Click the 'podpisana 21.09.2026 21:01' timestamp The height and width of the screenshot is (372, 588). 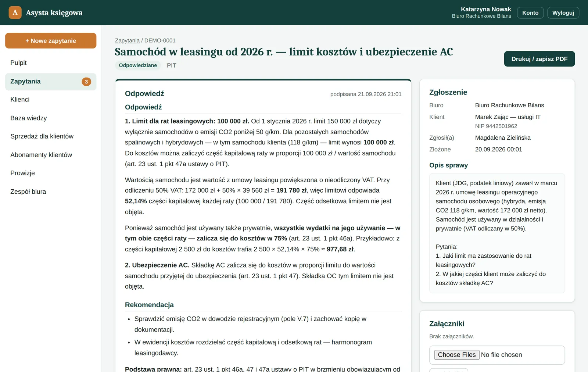[x=366, y=94]
